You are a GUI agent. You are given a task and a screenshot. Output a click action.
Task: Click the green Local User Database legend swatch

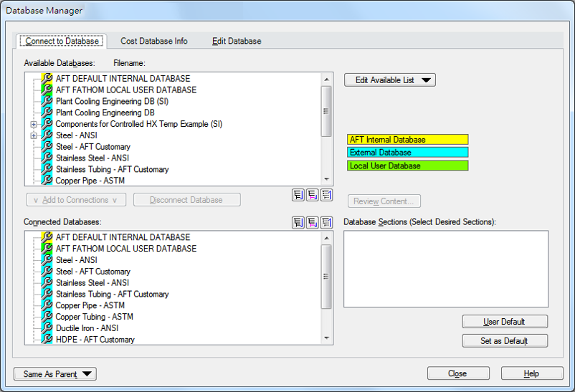[x=407, y=166]
